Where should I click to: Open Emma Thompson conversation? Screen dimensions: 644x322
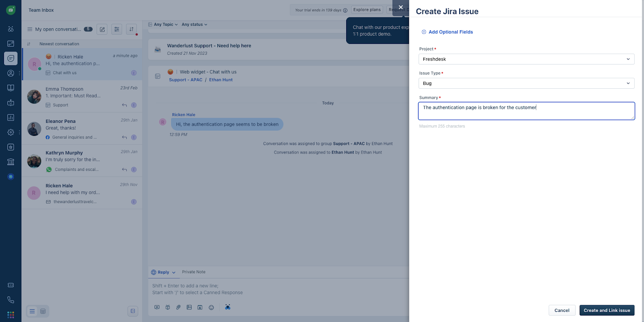(82, 96)
